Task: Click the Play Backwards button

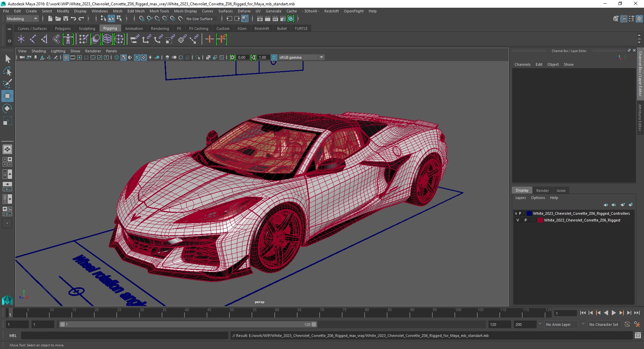Action: tap(606, 313)
